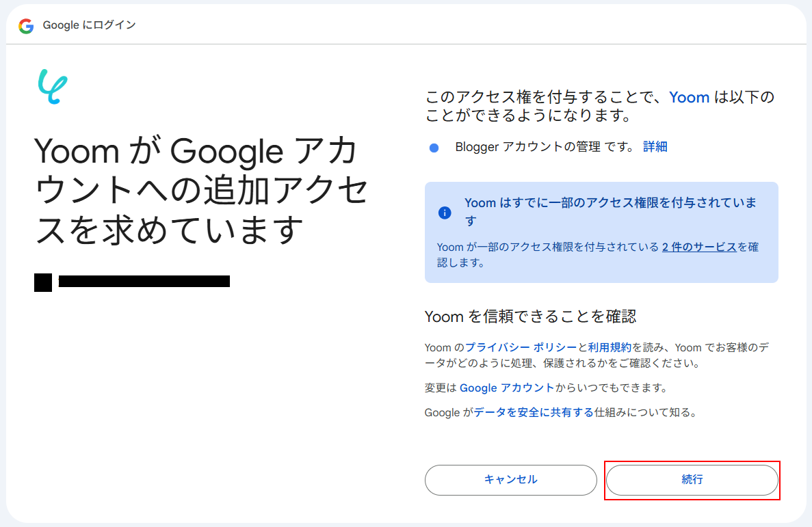Viewport: 812px width, 527px height.
Task: Click the blue bullet beside the Blogger permission
Action: [434, 148]
